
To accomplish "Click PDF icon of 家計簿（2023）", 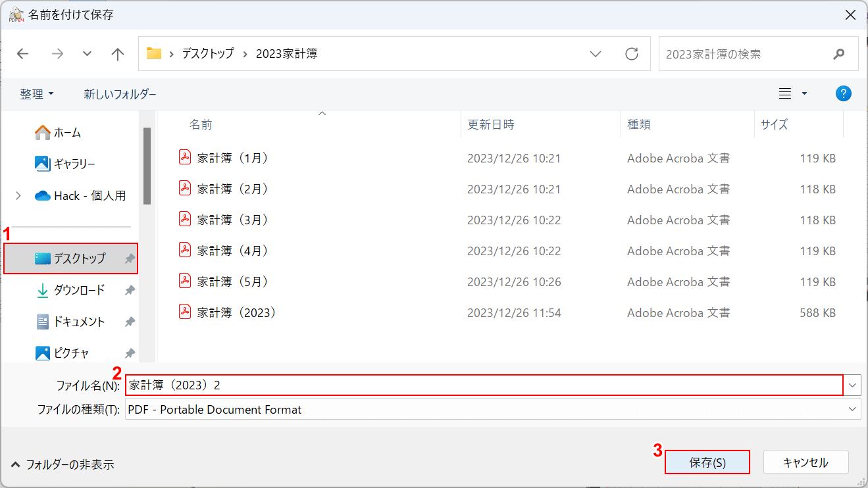I will pos(185,312).
